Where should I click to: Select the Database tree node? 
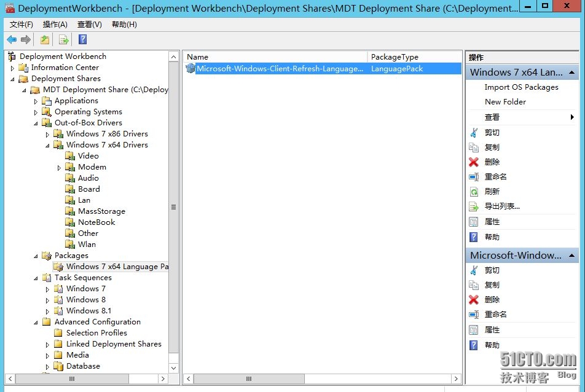pos(83,366)
